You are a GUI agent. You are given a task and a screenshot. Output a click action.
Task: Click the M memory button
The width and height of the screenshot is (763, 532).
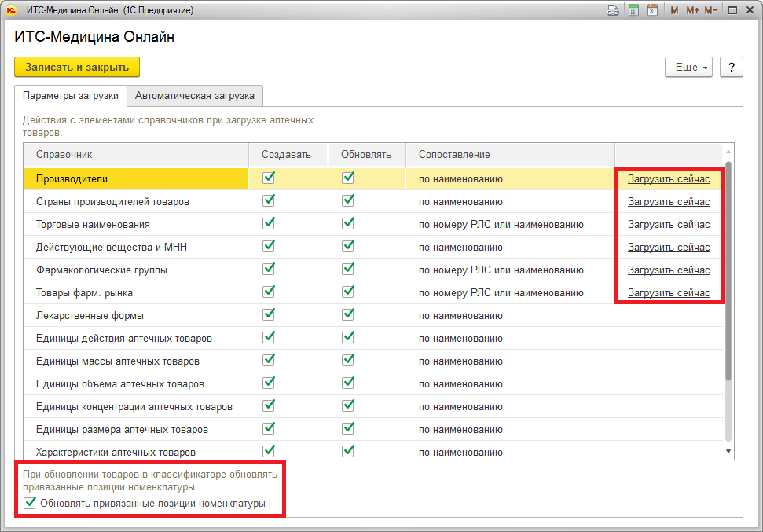tap(674, 10)
